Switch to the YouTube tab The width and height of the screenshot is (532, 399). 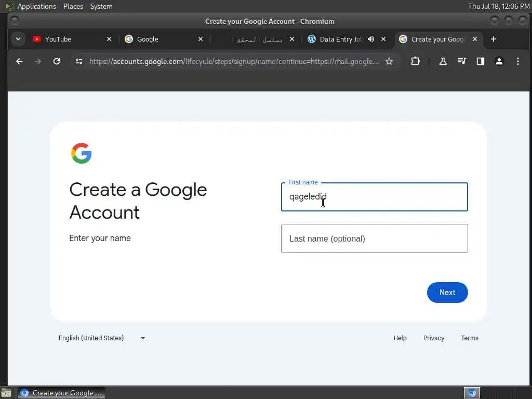coord(72,39)
